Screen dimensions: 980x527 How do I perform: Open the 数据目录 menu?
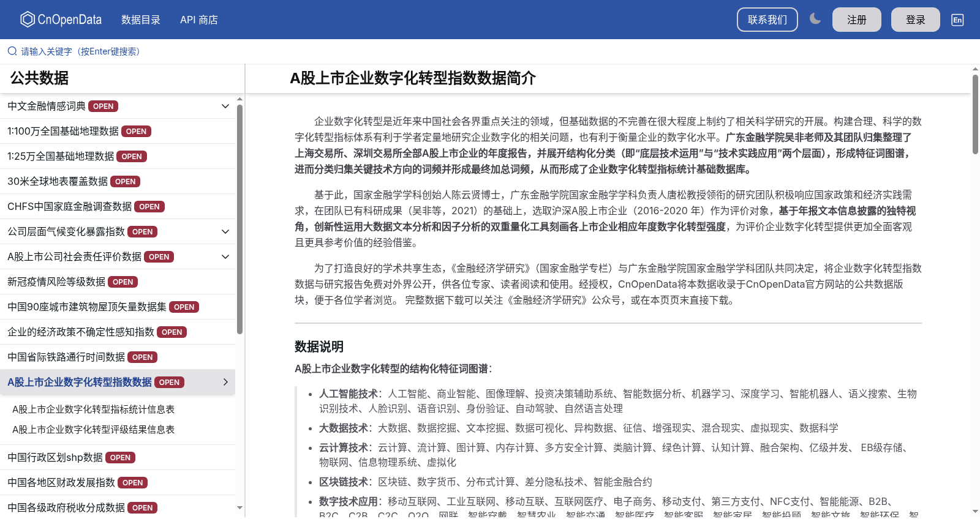pyautogui.click(x=141, y=20)
